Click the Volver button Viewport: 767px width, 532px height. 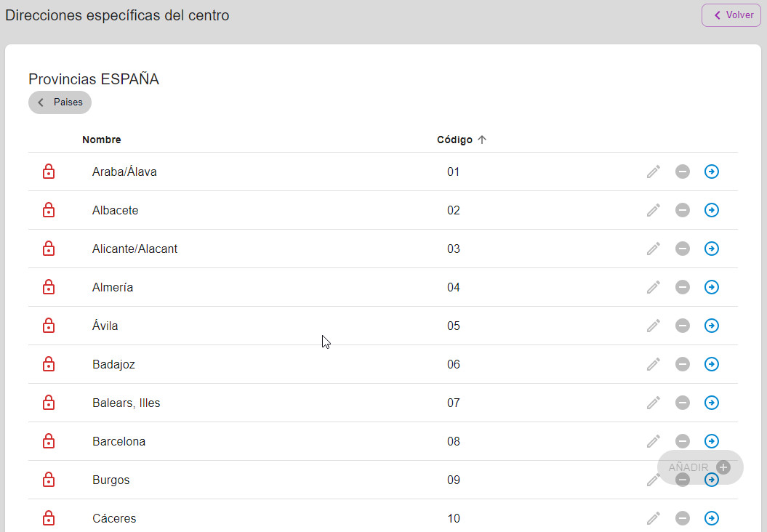731,15
